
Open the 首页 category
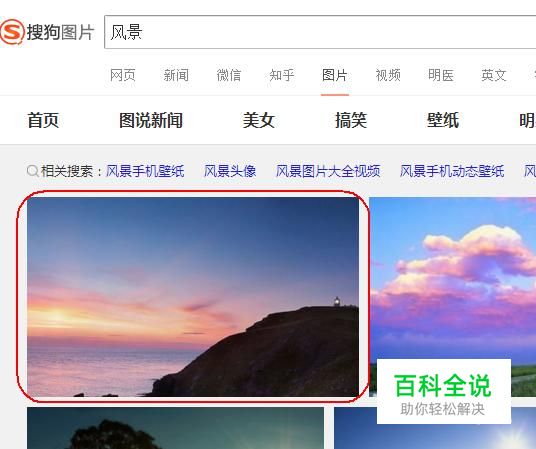pos(43,120)
